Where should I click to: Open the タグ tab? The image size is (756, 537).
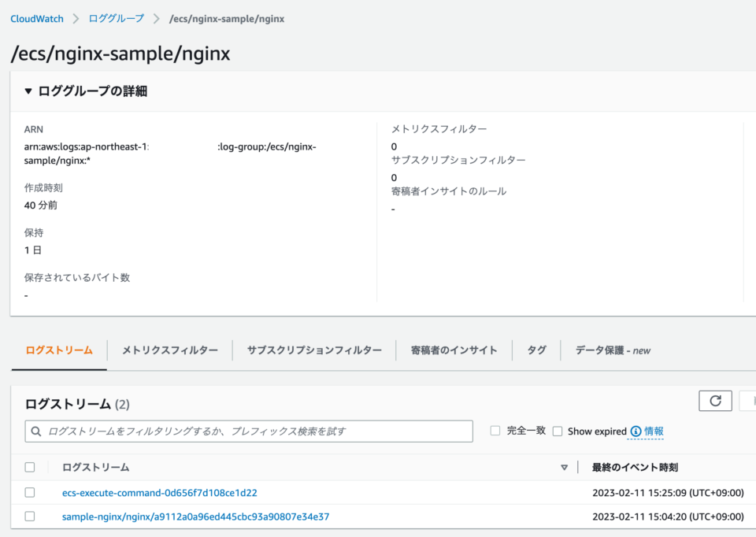[536, 350]
